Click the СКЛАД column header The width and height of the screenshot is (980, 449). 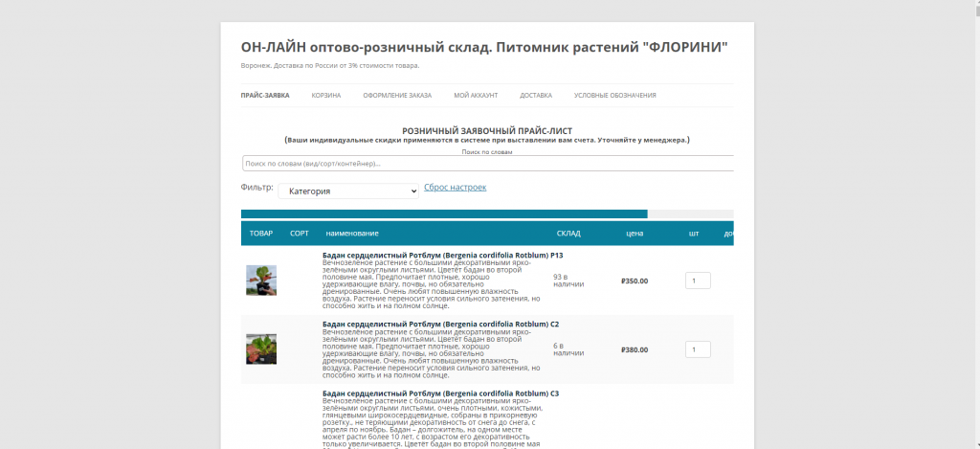click(x=568, y=234)
